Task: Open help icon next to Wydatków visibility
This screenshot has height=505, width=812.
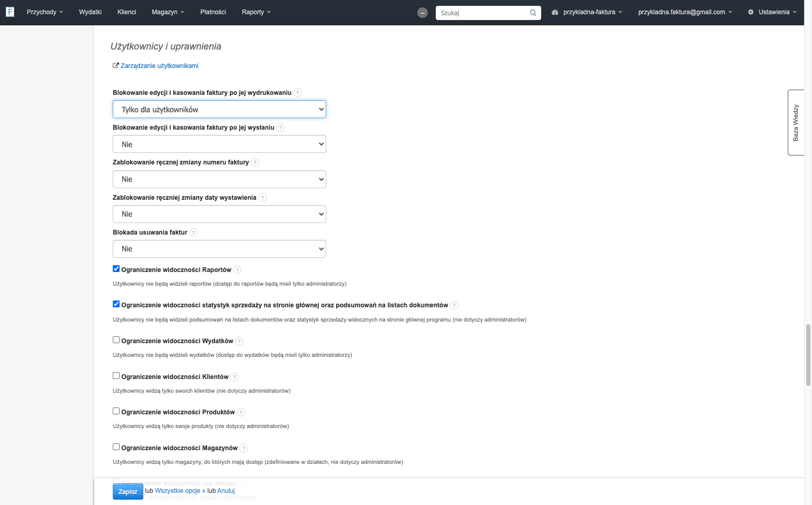Action: click(x=239, y=341)
